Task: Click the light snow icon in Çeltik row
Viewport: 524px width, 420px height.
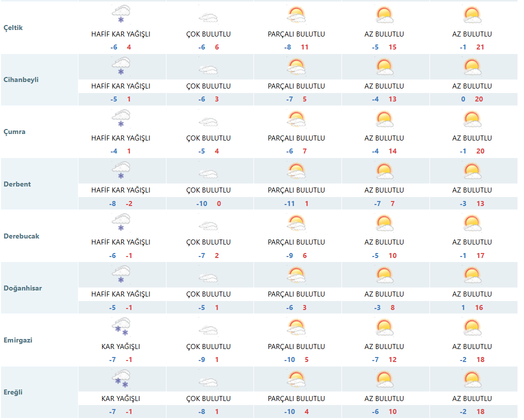Action: point(120,14)
